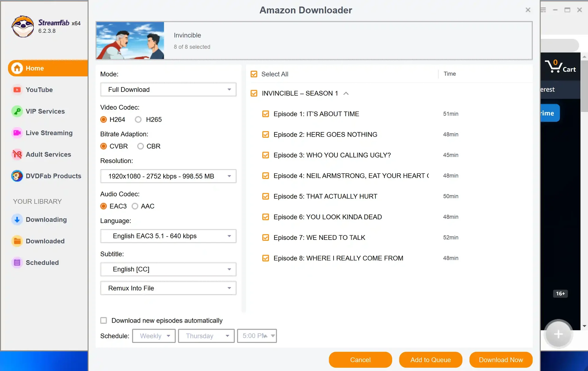Go to Live Streaming section
Image resolution: width=588 pixels, height=371 pixels.
(49, 133)
